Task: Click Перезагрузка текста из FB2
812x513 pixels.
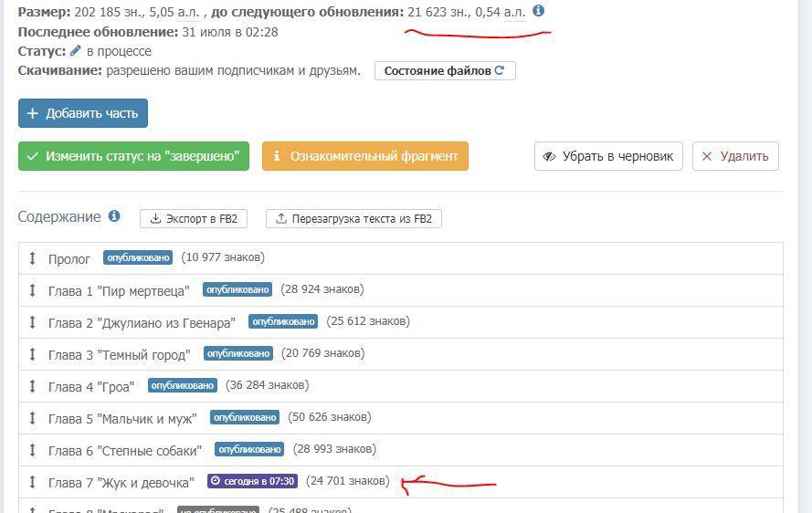Action: tap(353, 219)
